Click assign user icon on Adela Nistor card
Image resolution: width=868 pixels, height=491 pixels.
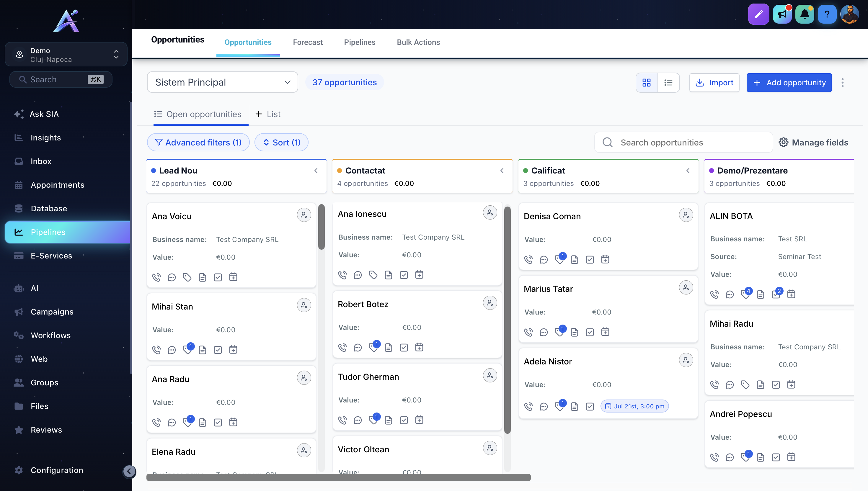point(686,360)
